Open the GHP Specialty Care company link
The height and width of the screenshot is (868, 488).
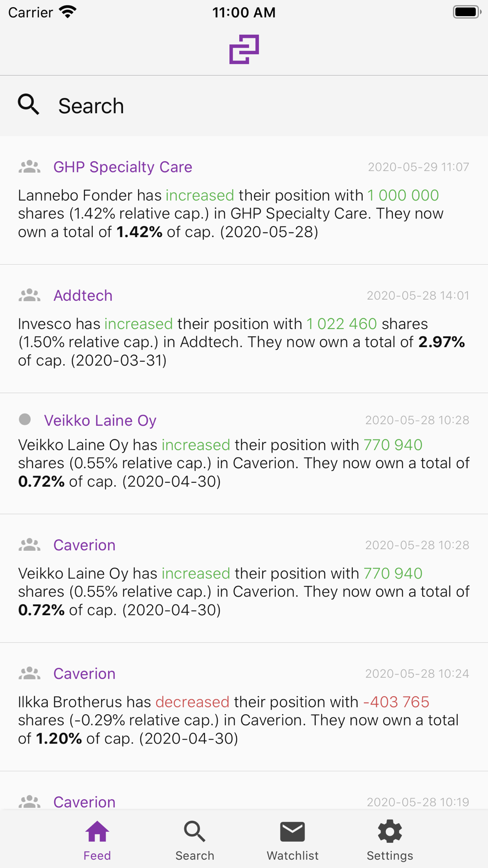(122, 167)
